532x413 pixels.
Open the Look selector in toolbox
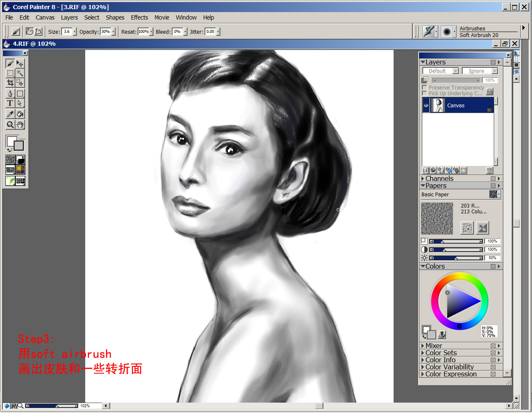coord(20,181)
